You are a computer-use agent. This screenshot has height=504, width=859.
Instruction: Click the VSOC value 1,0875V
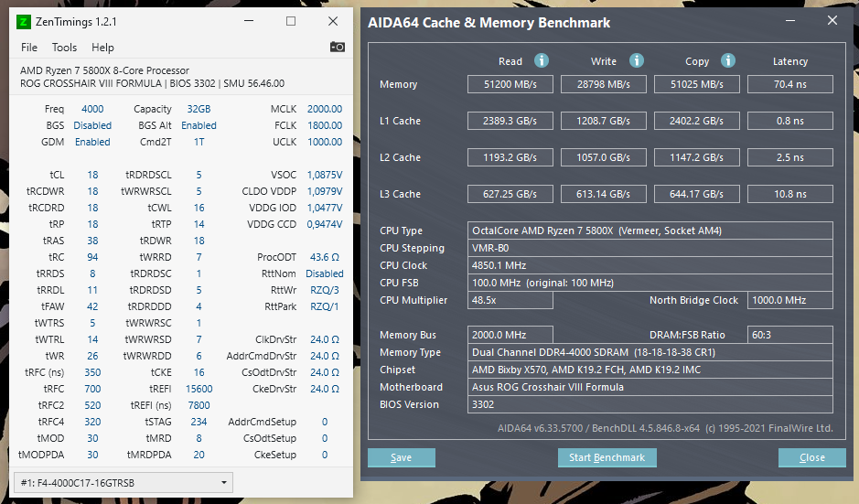click(325, 175)
